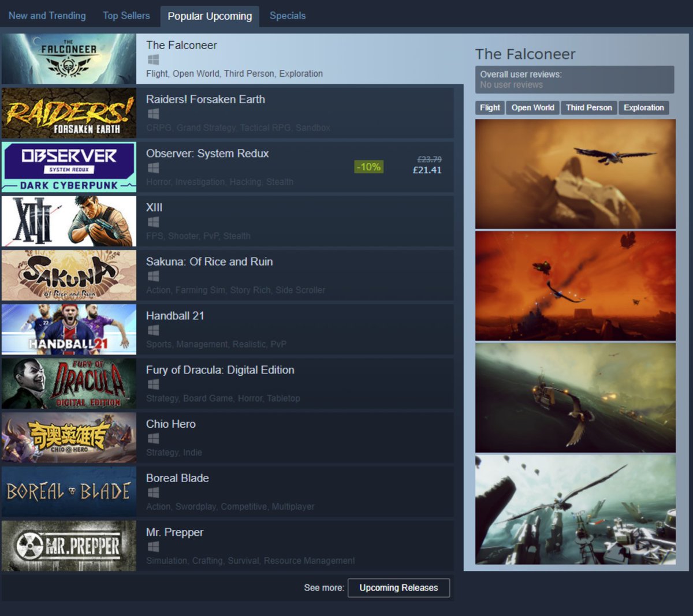
Task: Click 'Action, Swordplay, Competitive, Multiplayer' tags
Action: 230,507
